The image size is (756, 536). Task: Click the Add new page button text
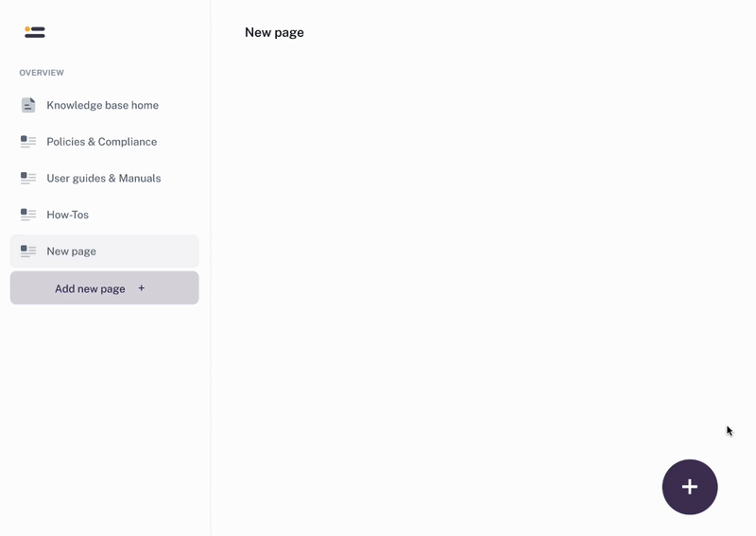click(90, 288)
